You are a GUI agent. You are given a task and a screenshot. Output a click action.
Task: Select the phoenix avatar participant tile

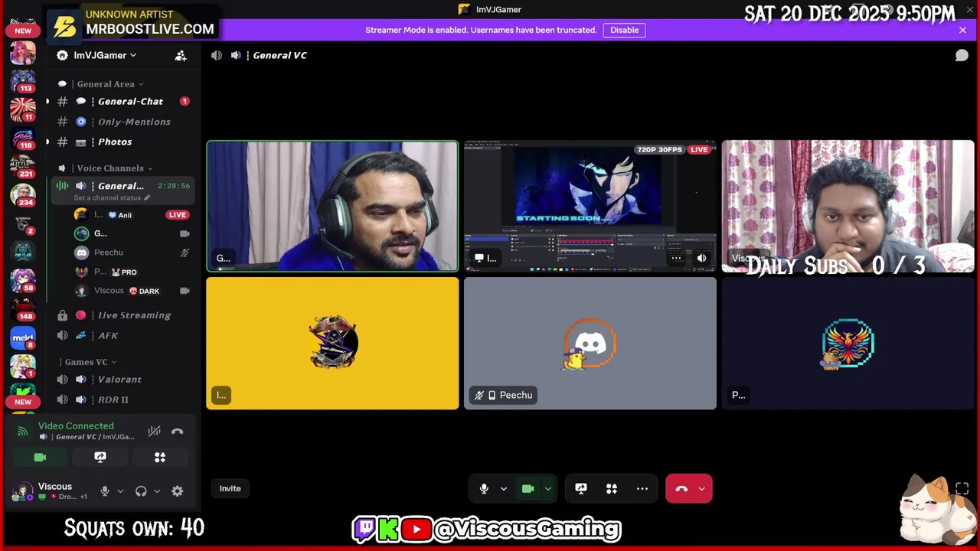(848, 343)
